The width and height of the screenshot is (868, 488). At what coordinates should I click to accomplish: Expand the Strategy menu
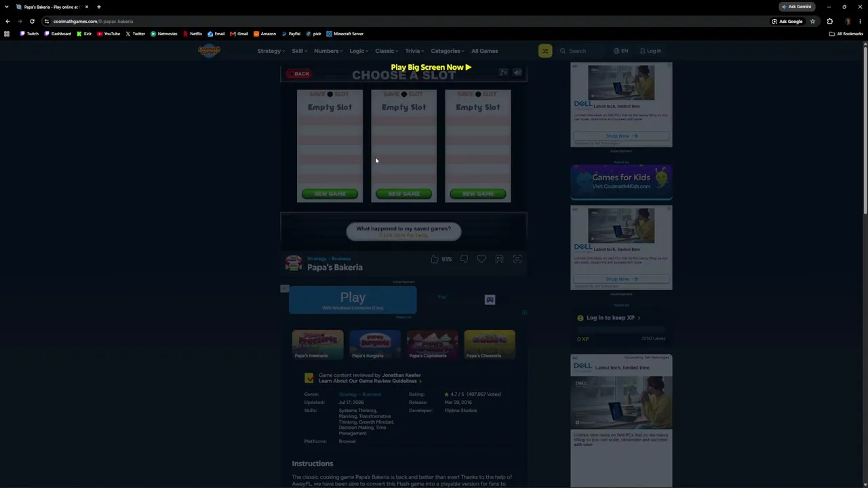click(271, 51)
